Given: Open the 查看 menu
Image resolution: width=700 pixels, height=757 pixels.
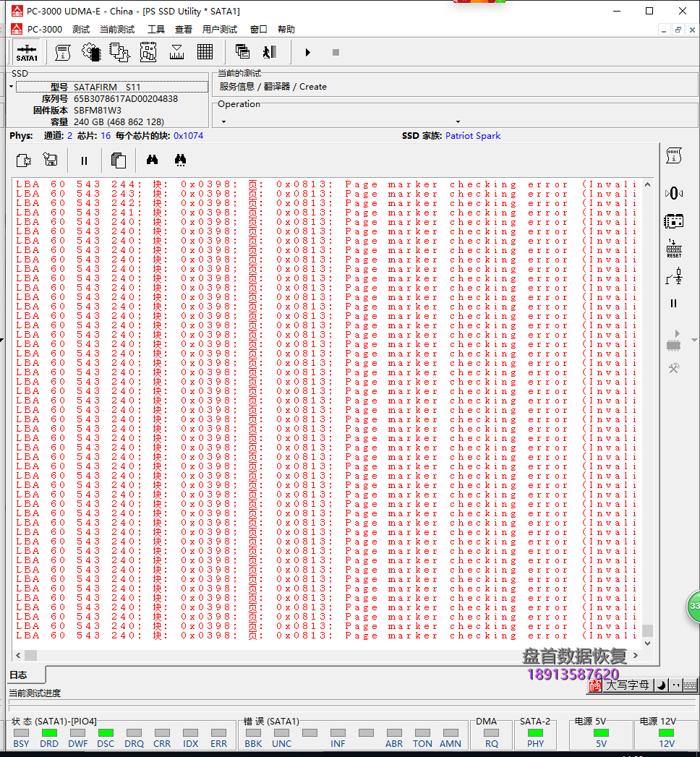Looking at the screenshot, I should 184,30.
